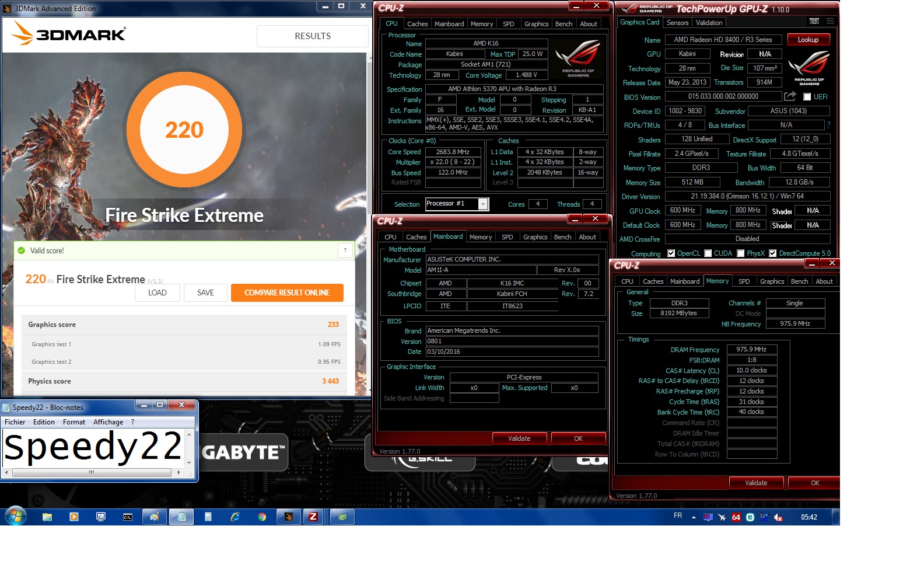
Task: Switch to the Sensors tab in GPU-Z
Action: pos(678,23)
